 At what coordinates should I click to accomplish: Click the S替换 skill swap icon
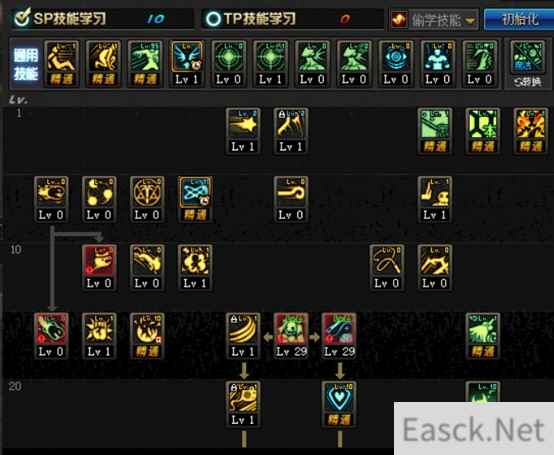click(527, 64)
